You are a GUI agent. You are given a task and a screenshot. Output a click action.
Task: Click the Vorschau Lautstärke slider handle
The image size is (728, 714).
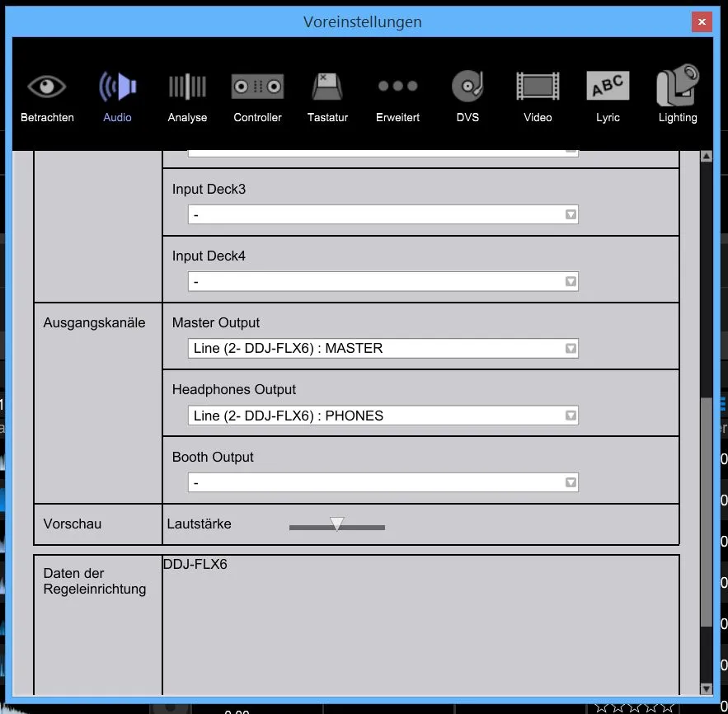tap(336, 524)
